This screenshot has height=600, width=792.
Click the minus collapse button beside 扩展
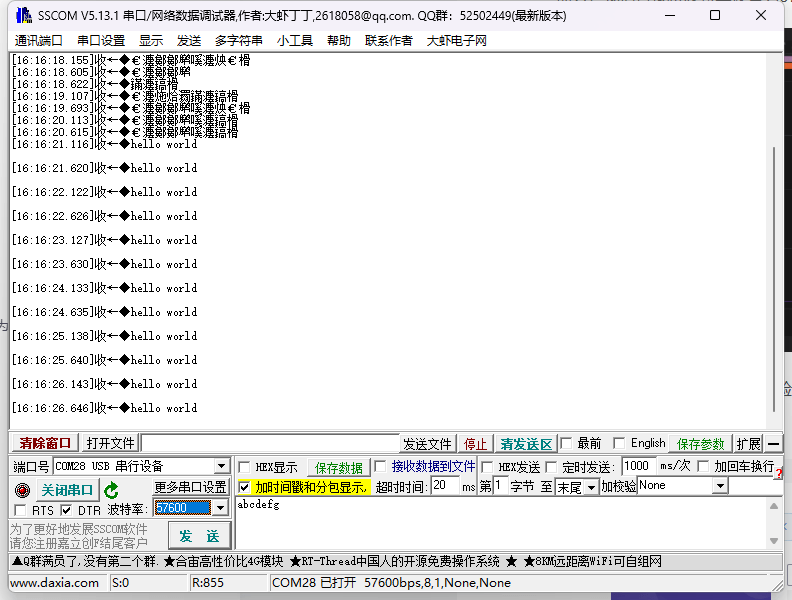coord(773,444)
